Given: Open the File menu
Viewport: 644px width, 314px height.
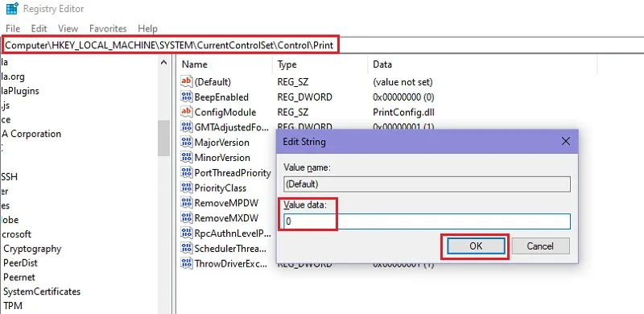Looking at the screenshot, I should (x=13, y=28).
